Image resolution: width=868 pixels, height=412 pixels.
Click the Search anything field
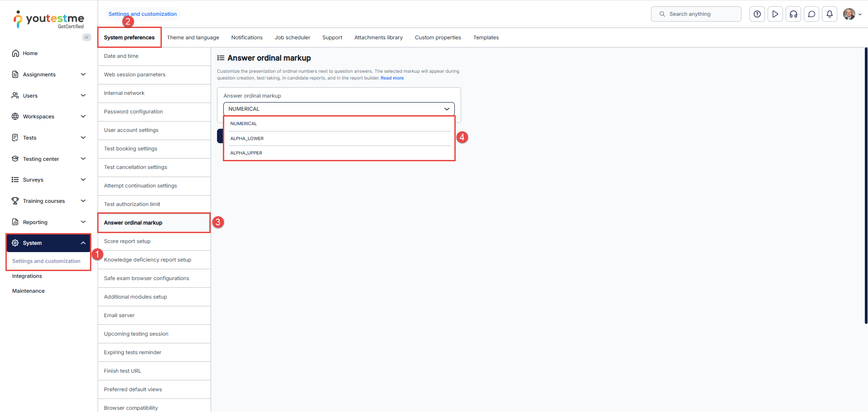coord(696,14)
